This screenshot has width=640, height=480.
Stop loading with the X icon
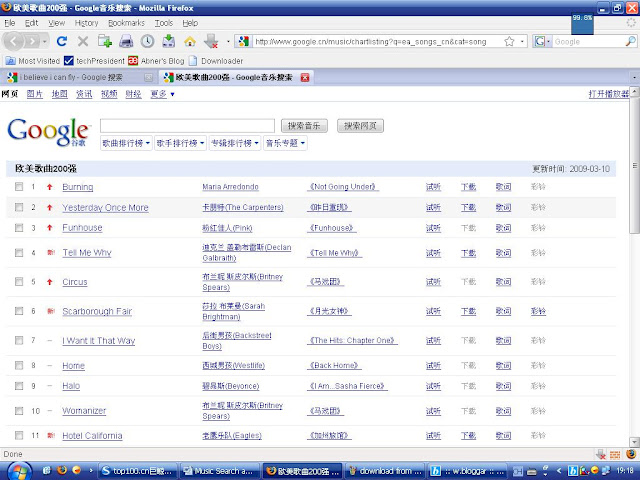pyautogui.click(x=83, y=41)
